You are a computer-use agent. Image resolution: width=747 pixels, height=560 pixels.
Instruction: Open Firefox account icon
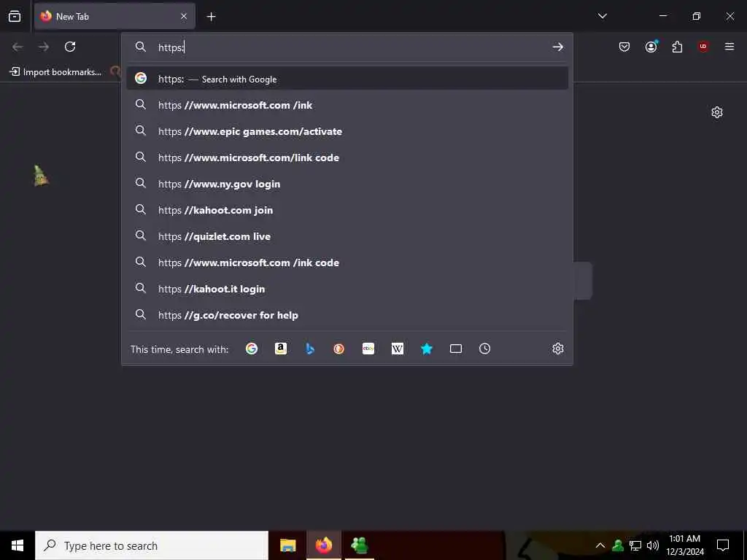coord(651,47)
